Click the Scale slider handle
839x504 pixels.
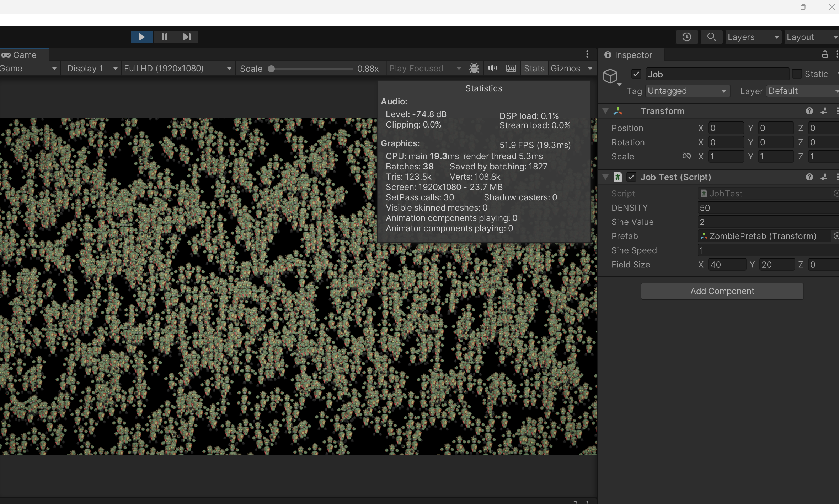point(271,69)
